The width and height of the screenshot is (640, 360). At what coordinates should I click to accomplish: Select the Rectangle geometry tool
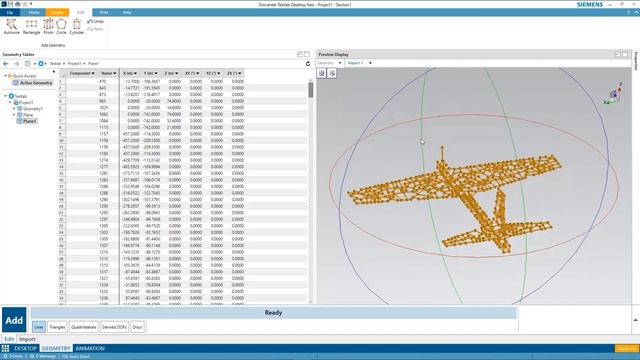click(31, 27)
